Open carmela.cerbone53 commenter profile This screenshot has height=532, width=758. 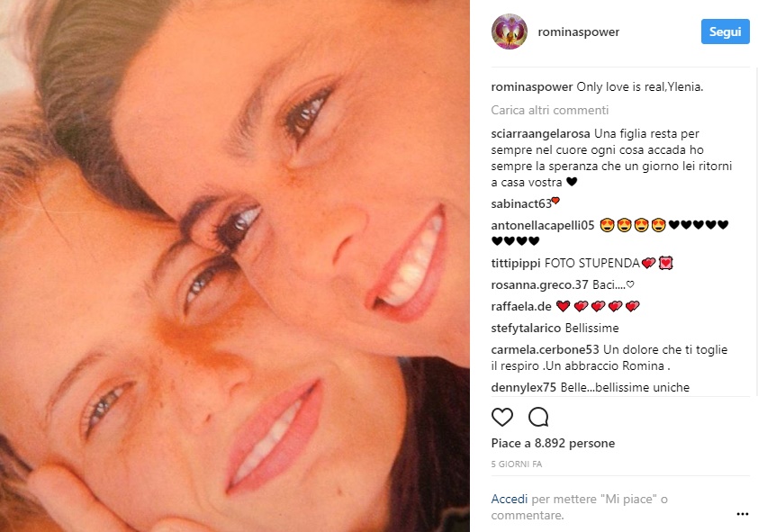coord(545,350)
